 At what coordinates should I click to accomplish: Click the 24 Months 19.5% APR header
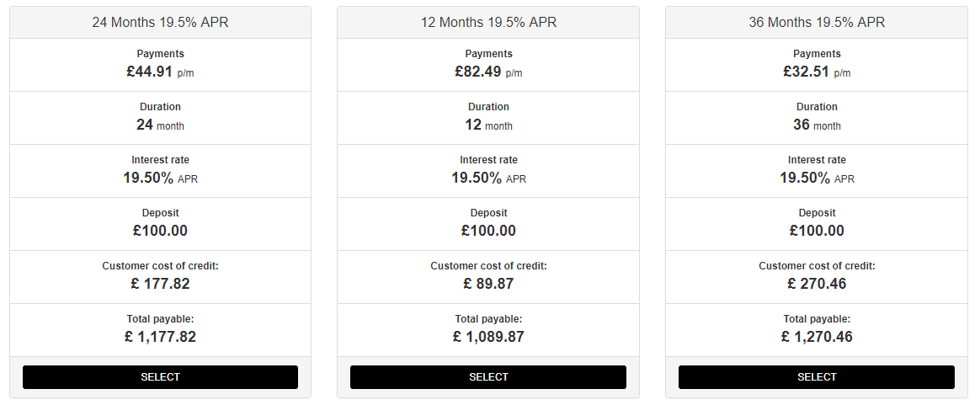(160, 23)
